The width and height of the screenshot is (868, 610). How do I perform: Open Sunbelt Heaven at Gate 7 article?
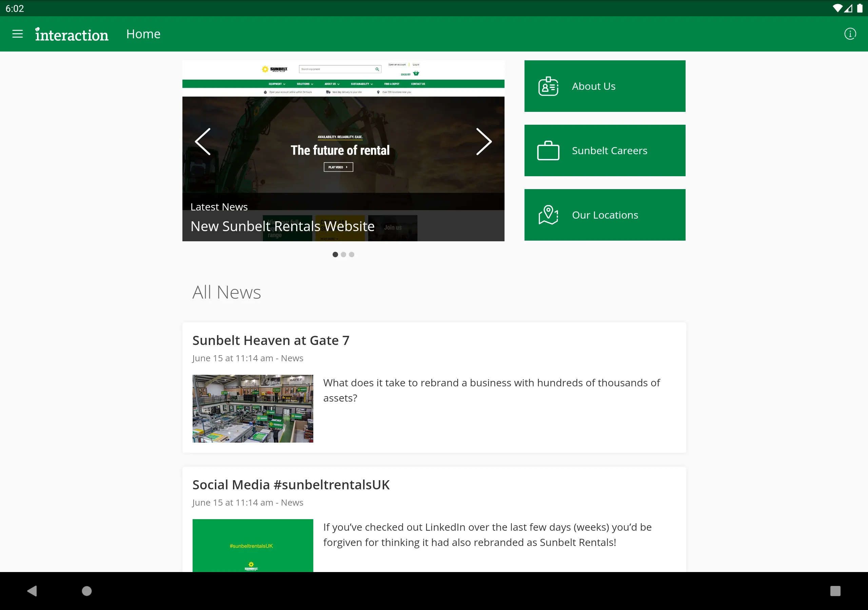[271, 340]
